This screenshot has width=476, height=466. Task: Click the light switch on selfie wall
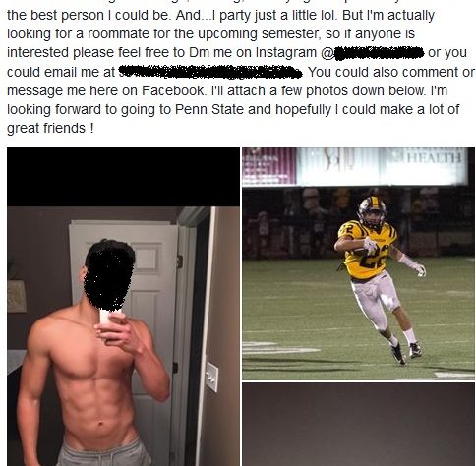[x=211, y=378]
